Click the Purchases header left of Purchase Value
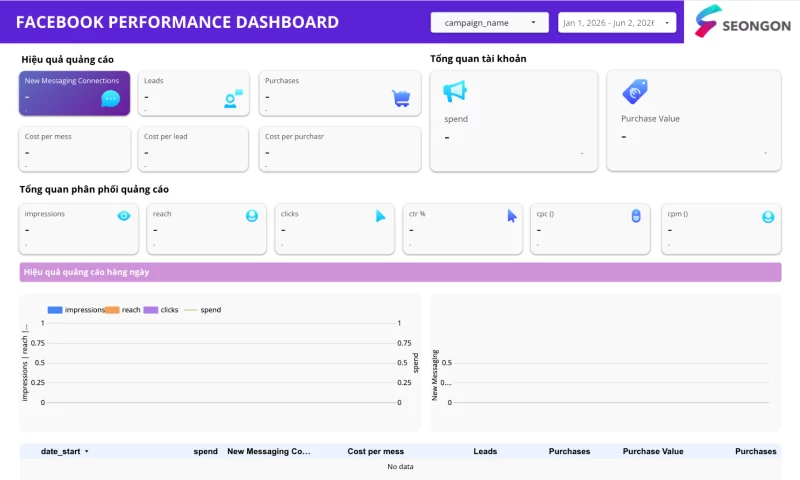 (569, 451)
